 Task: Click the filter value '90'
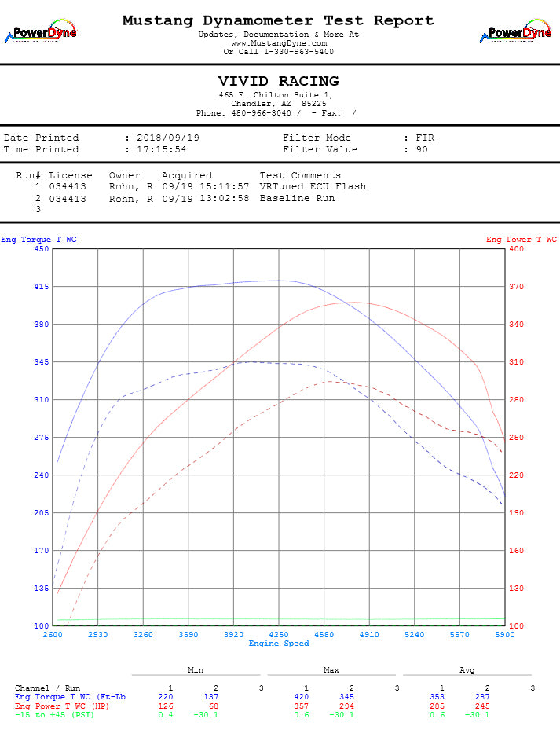pos(422,149)
